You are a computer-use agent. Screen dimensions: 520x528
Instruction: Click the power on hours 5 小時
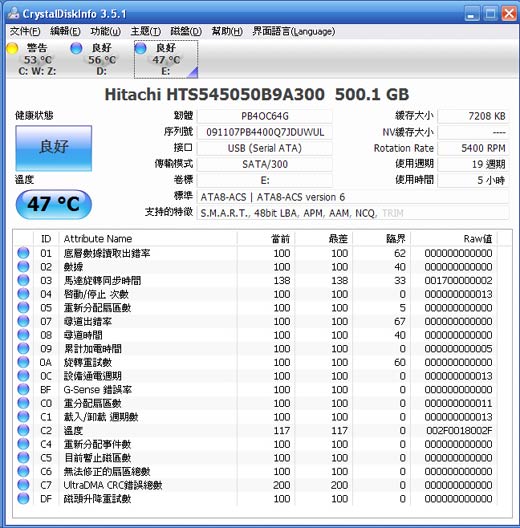tap(473, 180)
